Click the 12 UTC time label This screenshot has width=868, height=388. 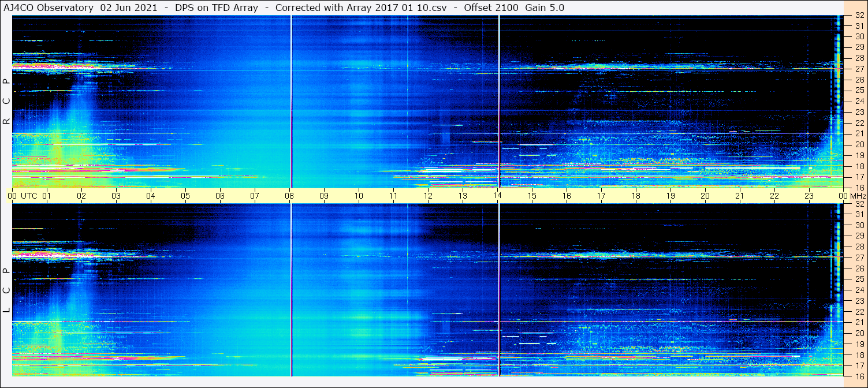pyautogui.click(x=428, y=196)
